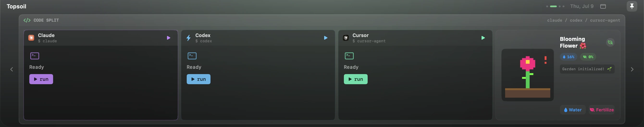Click the Ready status in Codex panel

(x=194, y=67)
